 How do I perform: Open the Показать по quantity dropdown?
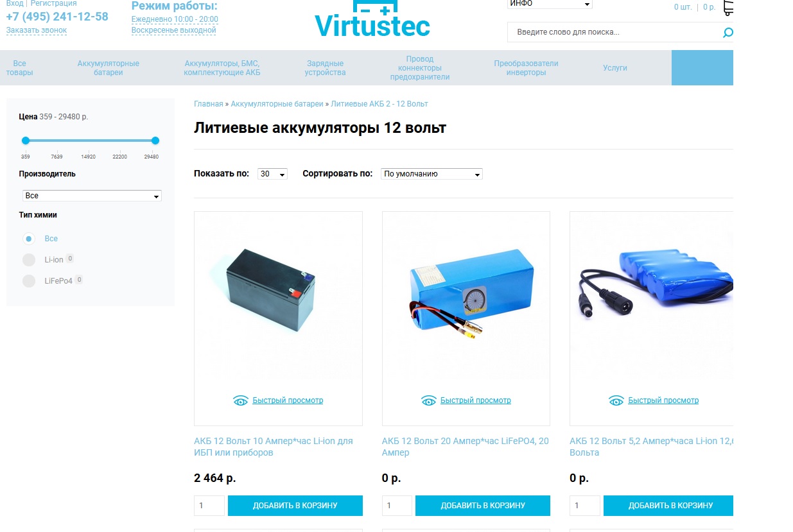(272, 174)
